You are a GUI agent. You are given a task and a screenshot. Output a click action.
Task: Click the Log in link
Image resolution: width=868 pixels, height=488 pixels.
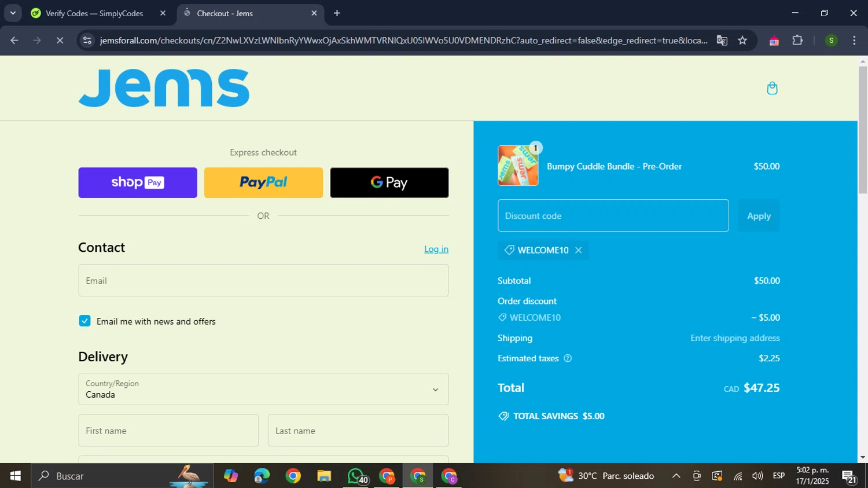(436, 249)
